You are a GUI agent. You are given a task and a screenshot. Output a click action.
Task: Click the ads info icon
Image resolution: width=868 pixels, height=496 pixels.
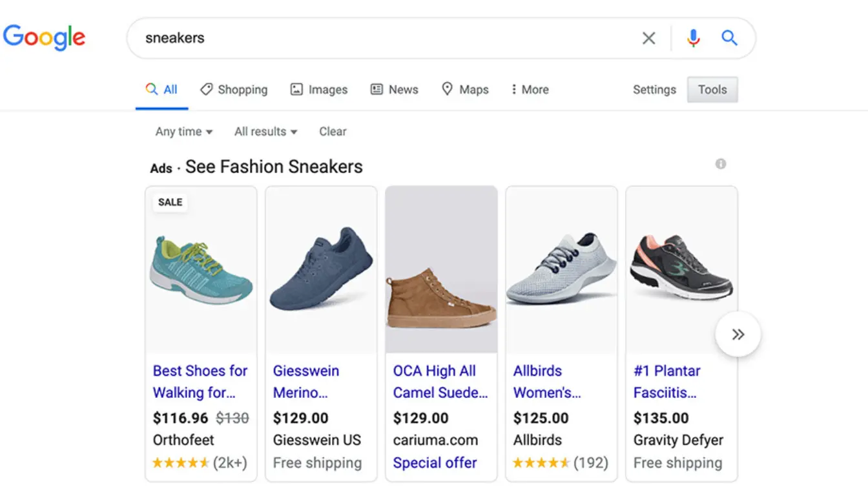721,164
